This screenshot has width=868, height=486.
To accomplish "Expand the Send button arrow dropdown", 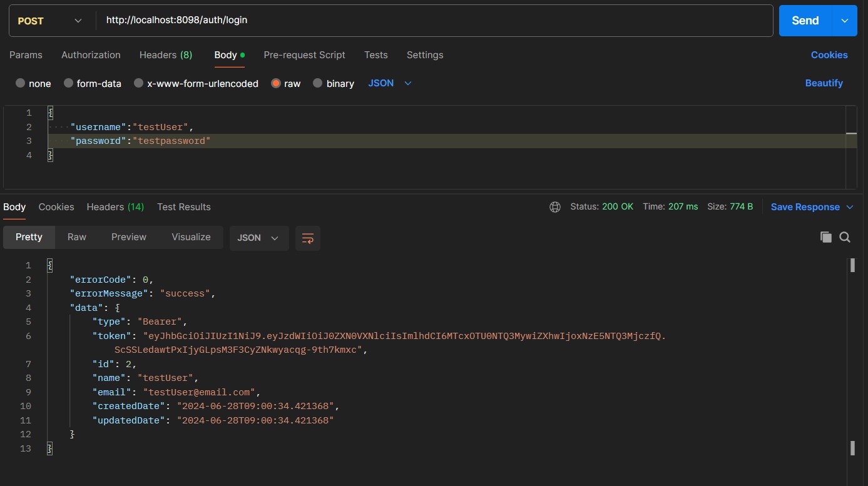I will (x=844, y=21).
